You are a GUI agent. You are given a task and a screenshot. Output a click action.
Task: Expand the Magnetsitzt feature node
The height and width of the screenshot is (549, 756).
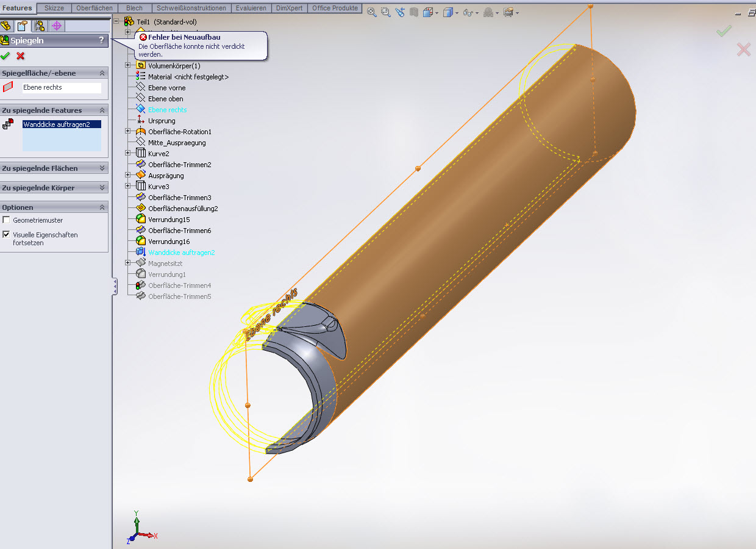(127, 264)
